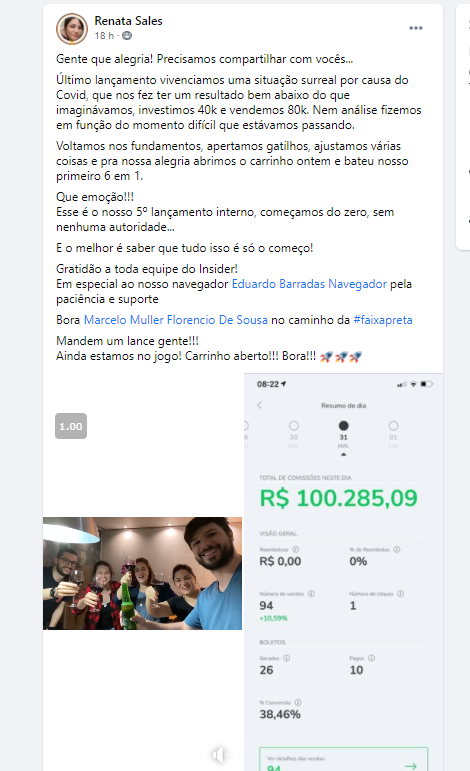This screenshot has height=771, width=470.
Task: Select the day 30 radio circle
Action: tap(294, 426)
